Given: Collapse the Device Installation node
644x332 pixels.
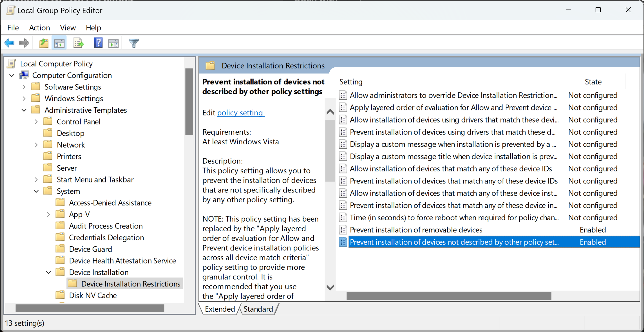Looking at the screenshot, I should point(48,272).
